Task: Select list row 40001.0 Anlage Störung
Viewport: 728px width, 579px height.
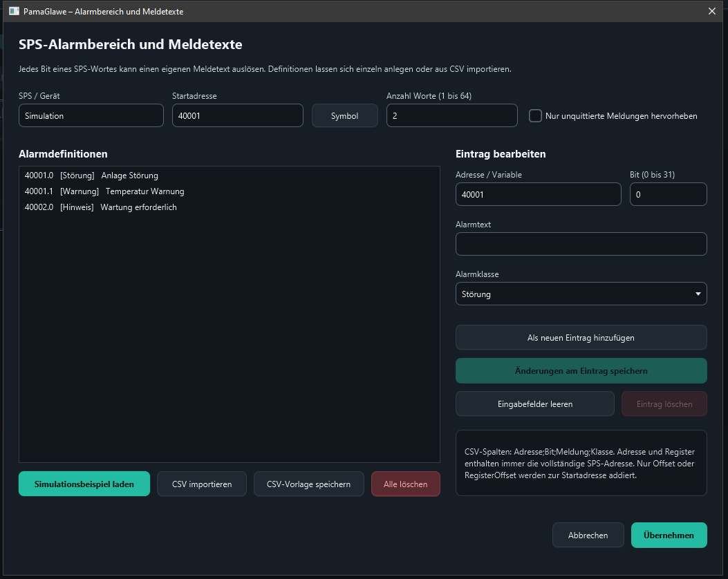Action: pos(230,175)
